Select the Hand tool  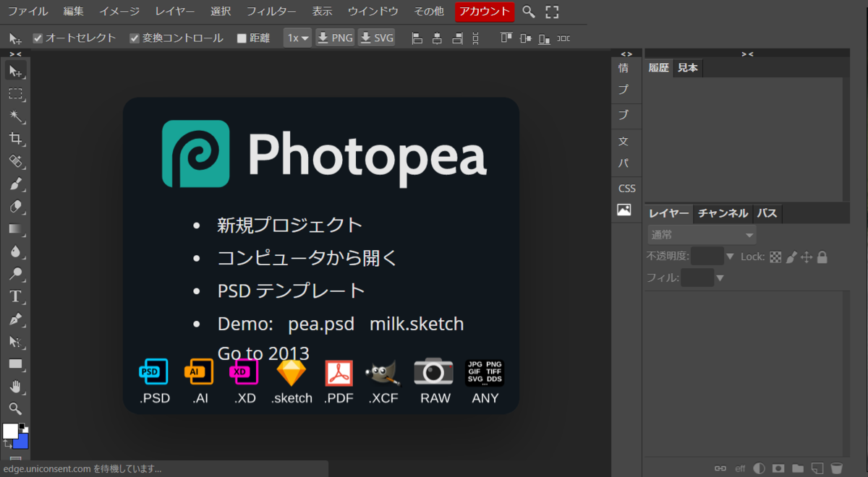click(15, 387)
